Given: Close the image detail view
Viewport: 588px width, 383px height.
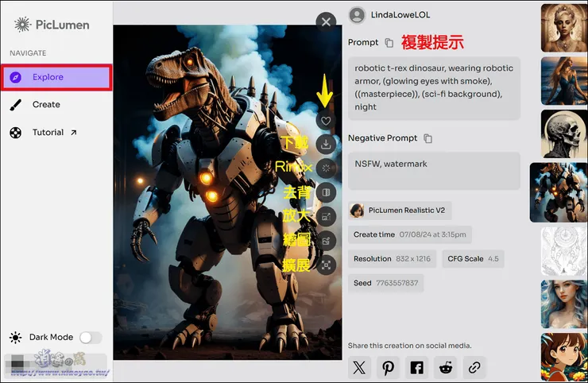Looking at the screenshot, I should (x=326, y=21).
